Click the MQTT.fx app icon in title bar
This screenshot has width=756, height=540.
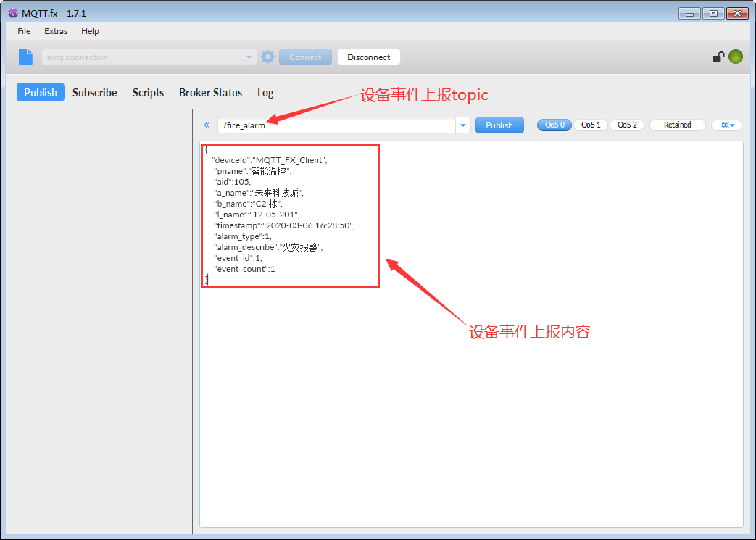12,13
